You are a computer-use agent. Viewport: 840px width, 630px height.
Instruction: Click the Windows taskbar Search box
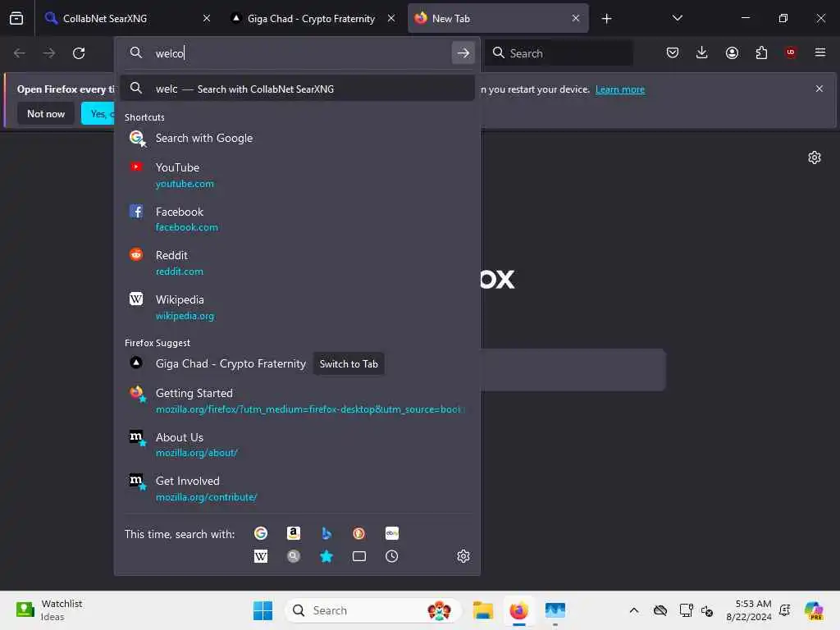point(373,610)
